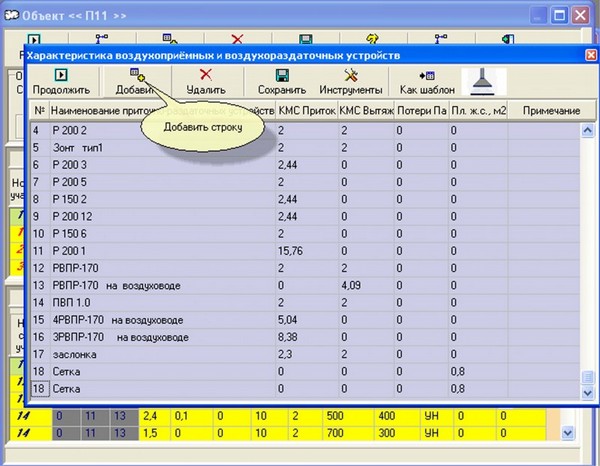Select row Р 200 3
The image size is (600, 466).
coord(305,165)
